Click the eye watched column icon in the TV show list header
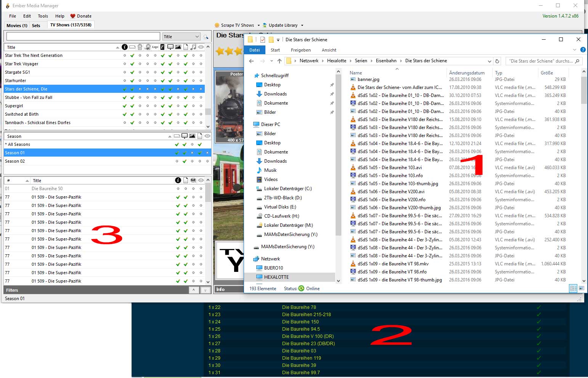Viewport: 588px width, 378px height. [201, 47]
